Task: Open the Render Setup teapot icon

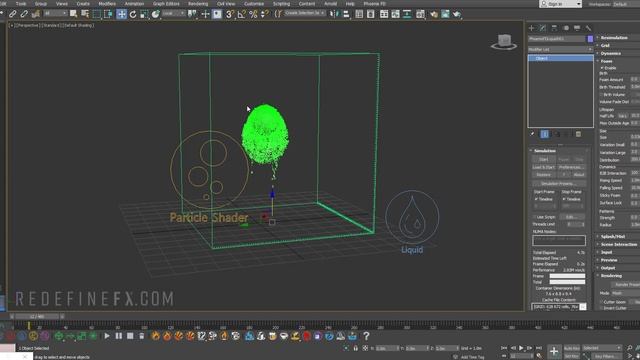Action: 433,14
